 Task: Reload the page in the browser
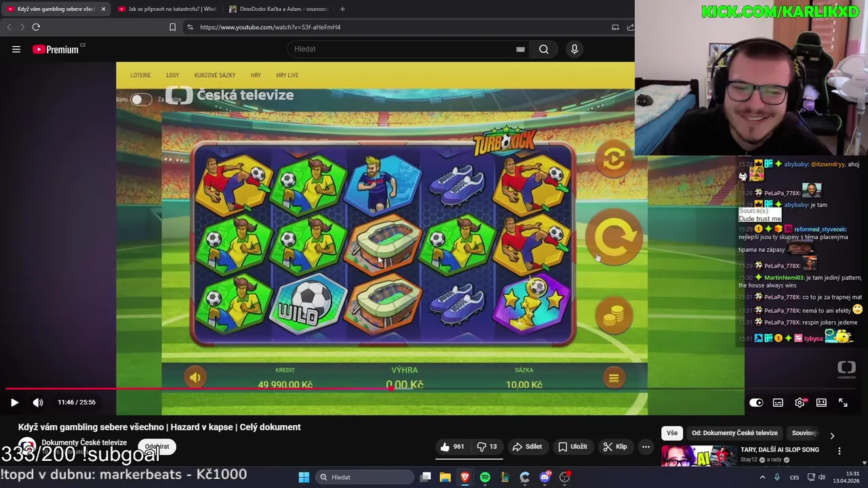(x=36, y=27)
